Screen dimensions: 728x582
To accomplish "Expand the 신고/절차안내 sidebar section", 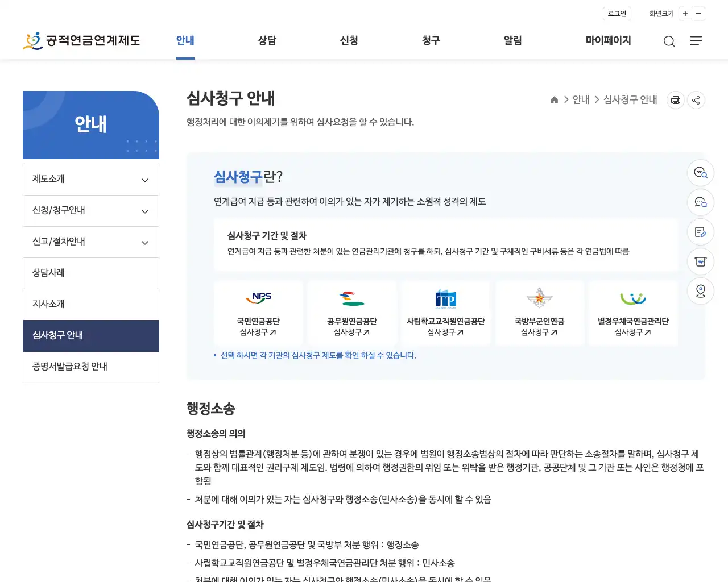I will [x=91, y=242].
